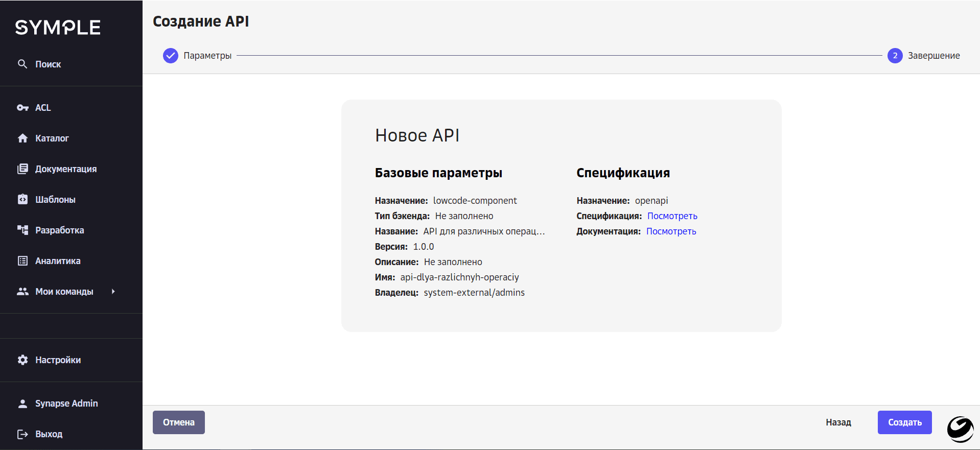Click the Каталог home icon

(22, 138)
